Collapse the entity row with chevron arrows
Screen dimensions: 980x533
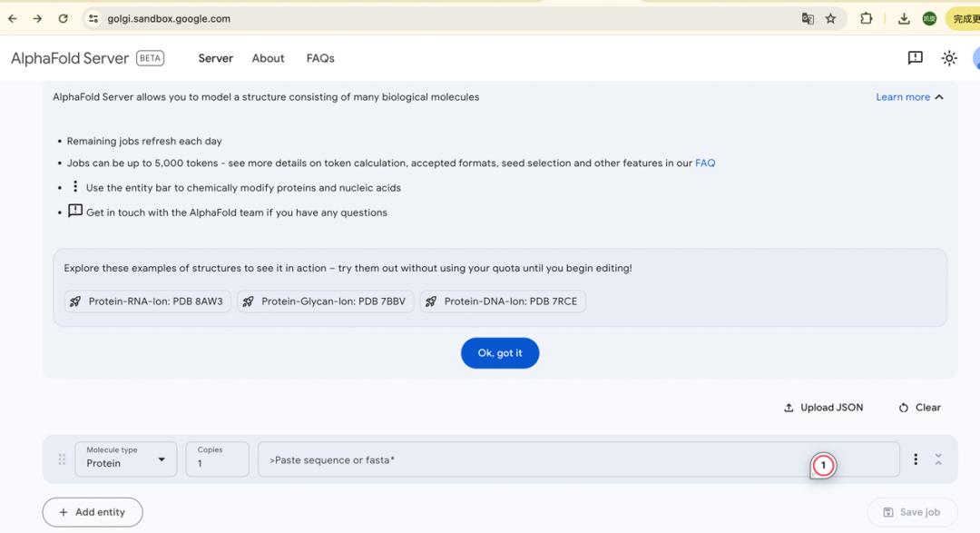click(x=938, y=459)
